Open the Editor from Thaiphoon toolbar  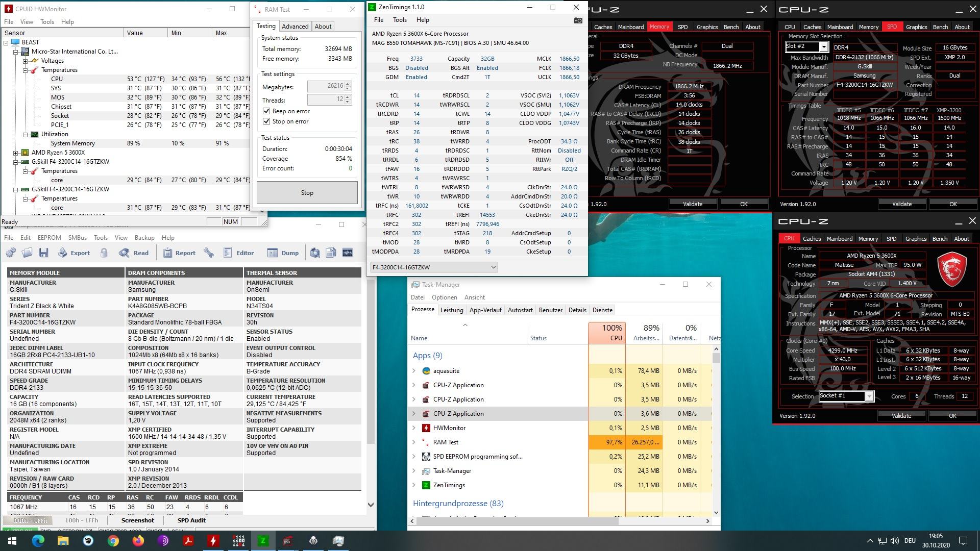238,253
